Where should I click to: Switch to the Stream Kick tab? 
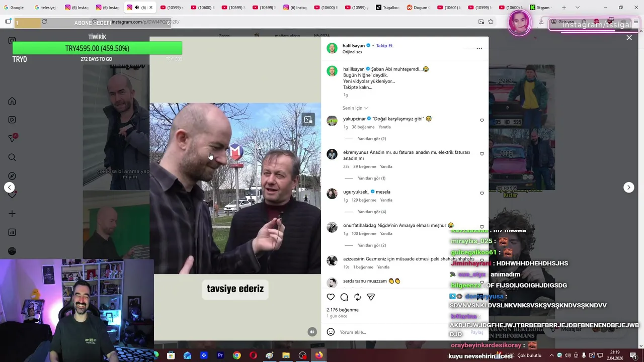(541, 8)
